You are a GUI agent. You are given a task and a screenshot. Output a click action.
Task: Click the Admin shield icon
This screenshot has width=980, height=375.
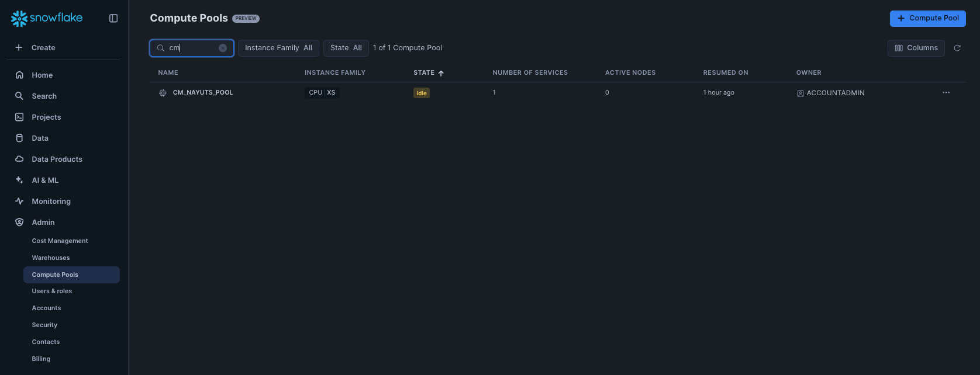click(19, 222)
